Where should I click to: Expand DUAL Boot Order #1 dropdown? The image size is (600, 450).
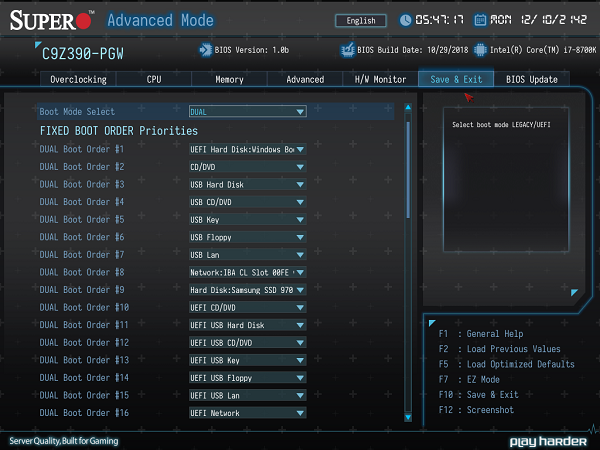(x=248, y=149)
